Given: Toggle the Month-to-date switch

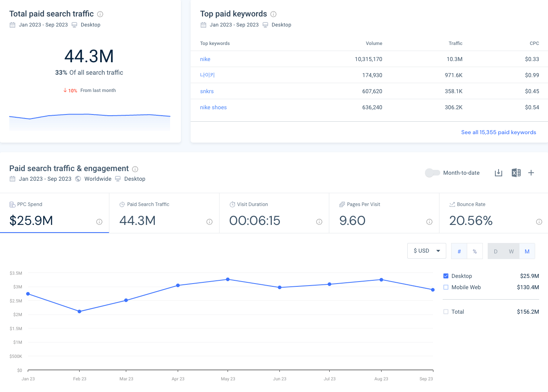Looking at the screenshot, I should [x=433, y=173].
